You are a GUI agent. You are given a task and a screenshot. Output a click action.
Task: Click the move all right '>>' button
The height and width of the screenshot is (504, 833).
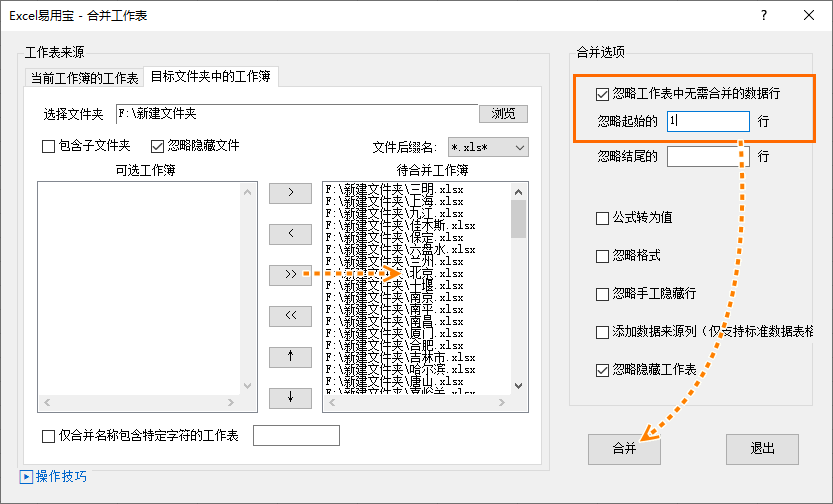(290, 275)
